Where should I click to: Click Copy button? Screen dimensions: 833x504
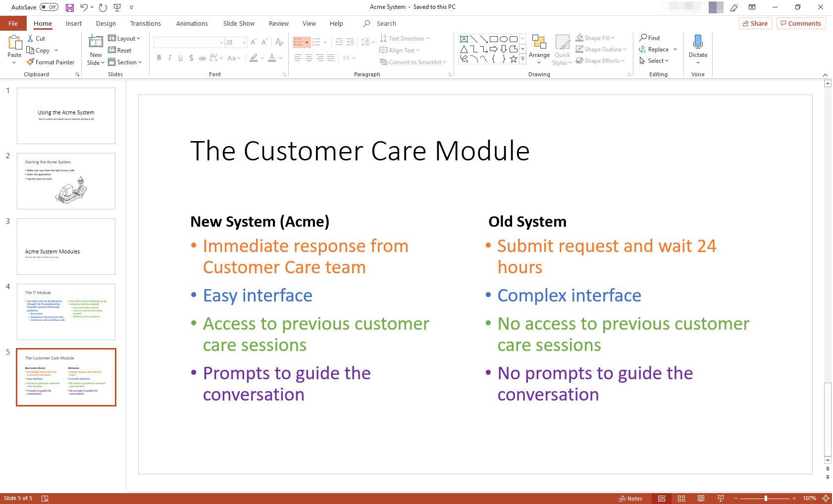point(39,50)
